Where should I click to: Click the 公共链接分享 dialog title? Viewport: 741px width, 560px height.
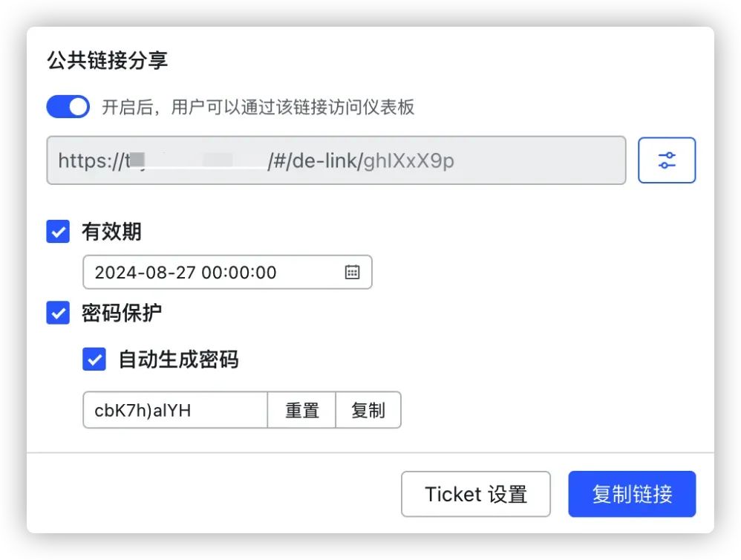click(108, 60)
